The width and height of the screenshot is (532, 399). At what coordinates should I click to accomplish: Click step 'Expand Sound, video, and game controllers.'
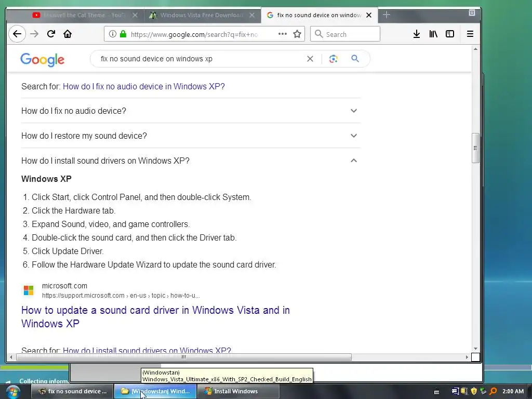111,224
